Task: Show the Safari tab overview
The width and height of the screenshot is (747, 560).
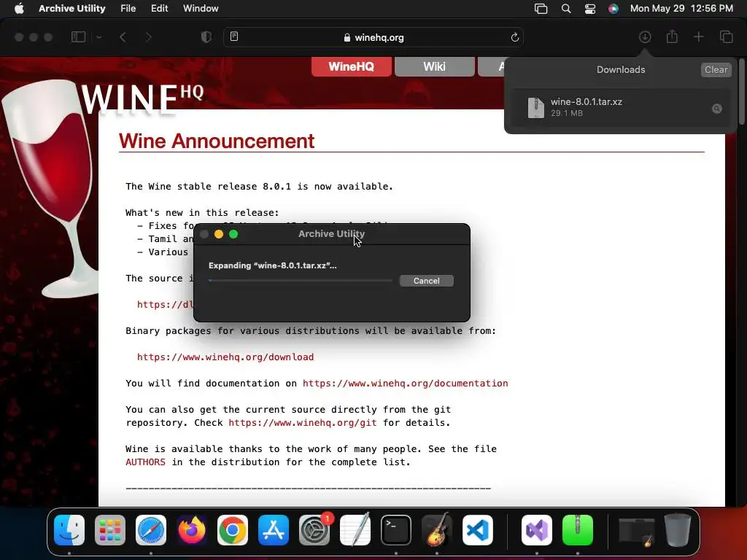Action: pyautogui.click(x=726, y=36)
